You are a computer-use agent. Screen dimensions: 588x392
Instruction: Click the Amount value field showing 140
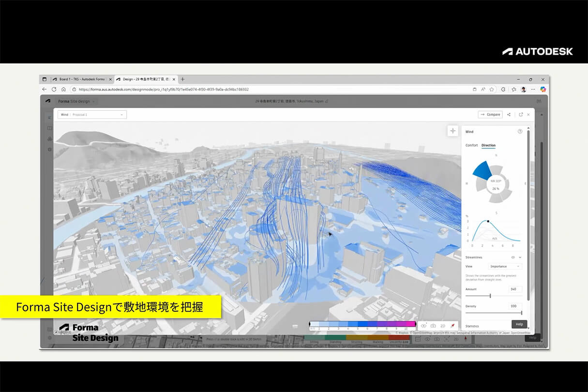pos(515,289)
